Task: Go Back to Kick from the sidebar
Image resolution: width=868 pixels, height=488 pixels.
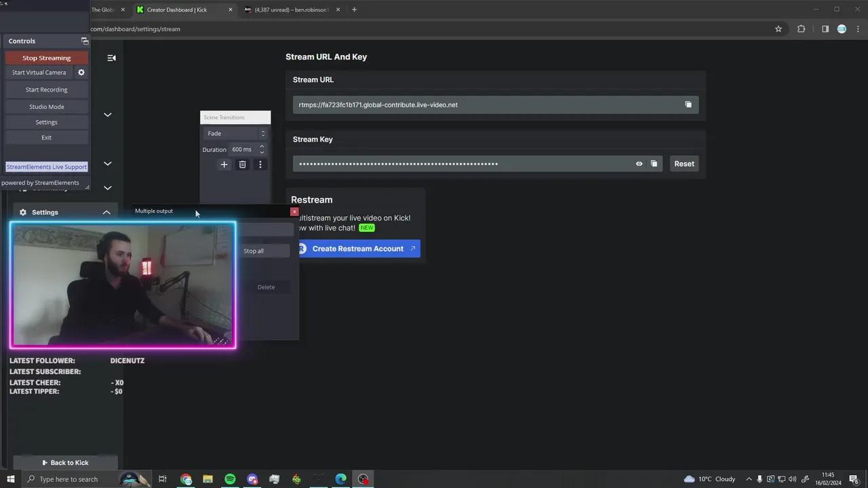Action: click(65, 462)
